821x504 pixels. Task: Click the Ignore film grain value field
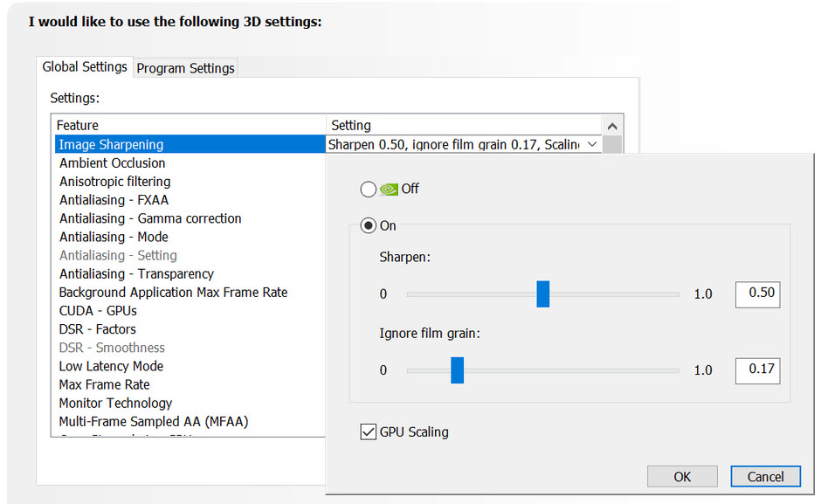coord(757,369)
